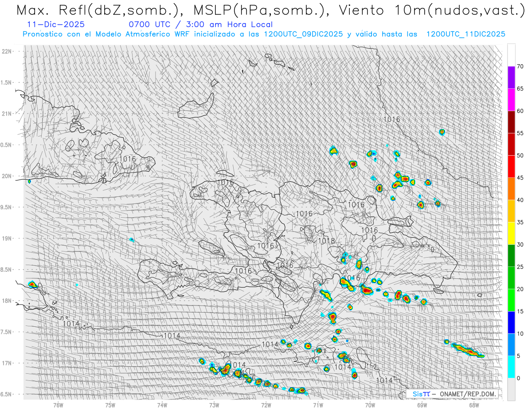Click the dark maroon 55-60 dBZ segment
Image resolution: width=532 pixels, height=411 pixels.
511,122
